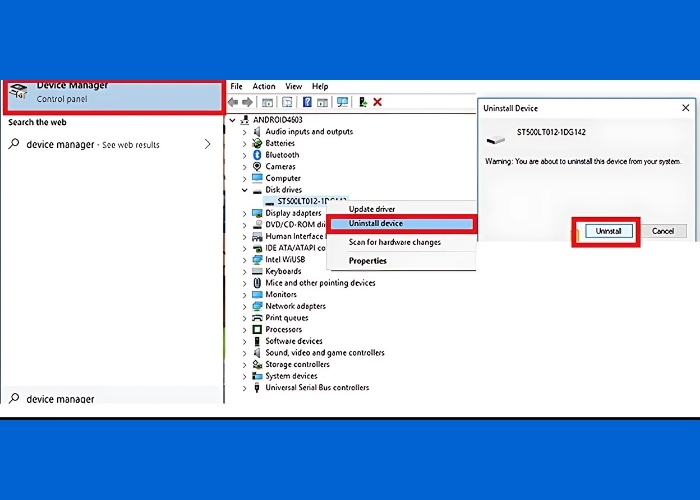700x500 pixels.
Task: Click the device manager search input field
Action: (110, 399)
